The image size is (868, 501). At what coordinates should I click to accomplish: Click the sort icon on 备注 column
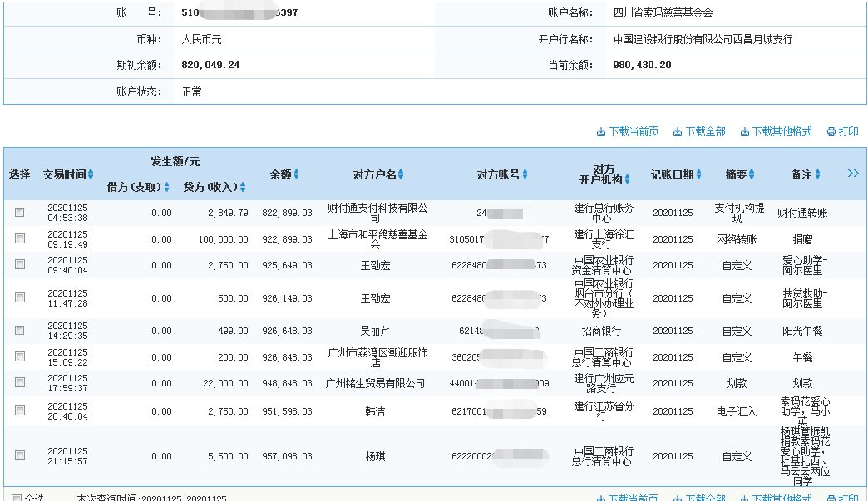click(817, 174)
